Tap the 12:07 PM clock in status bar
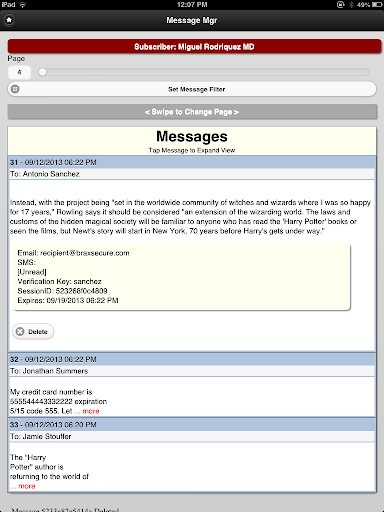 tap(192, 5)
